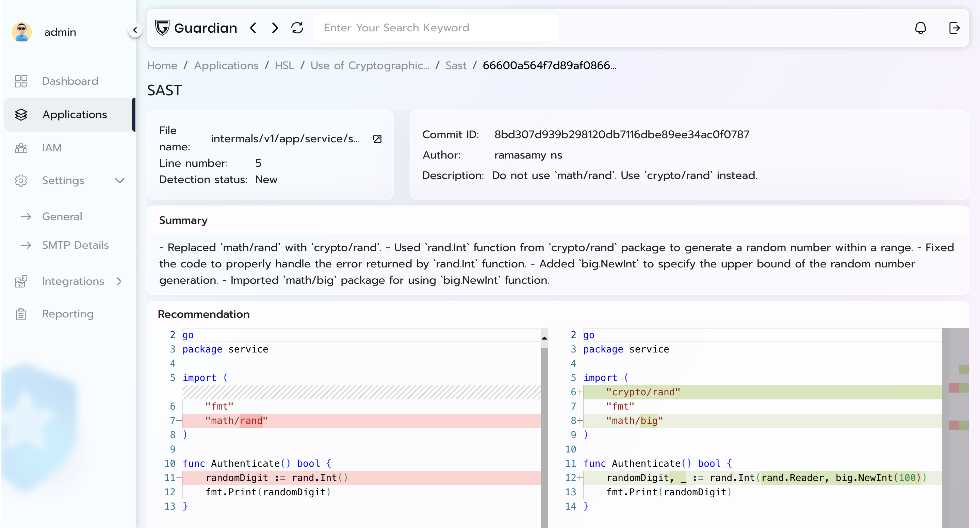Click left-pane func Authenticate line 10
Screen dimensions: 980x528
257,463
